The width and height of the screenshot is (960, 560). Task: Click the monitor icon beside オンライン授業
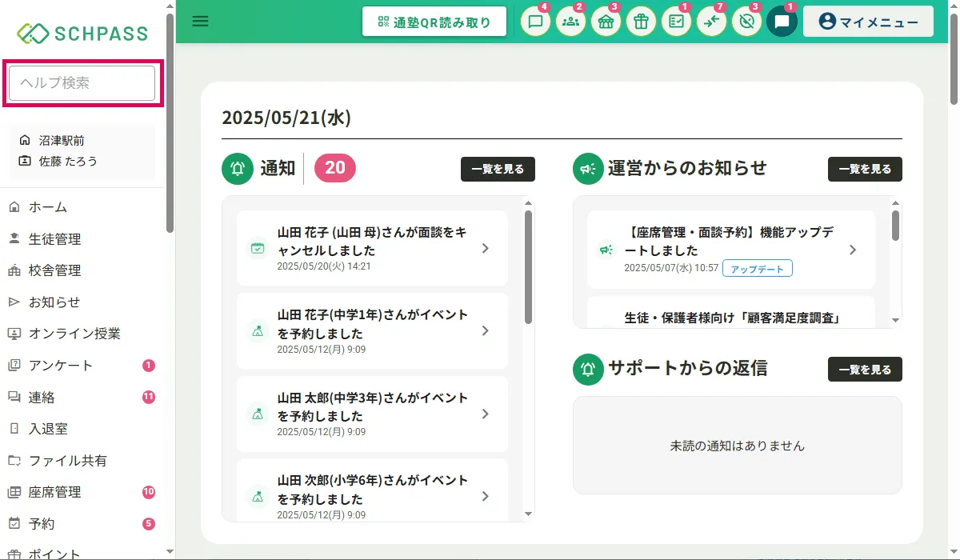pos(14,334)
